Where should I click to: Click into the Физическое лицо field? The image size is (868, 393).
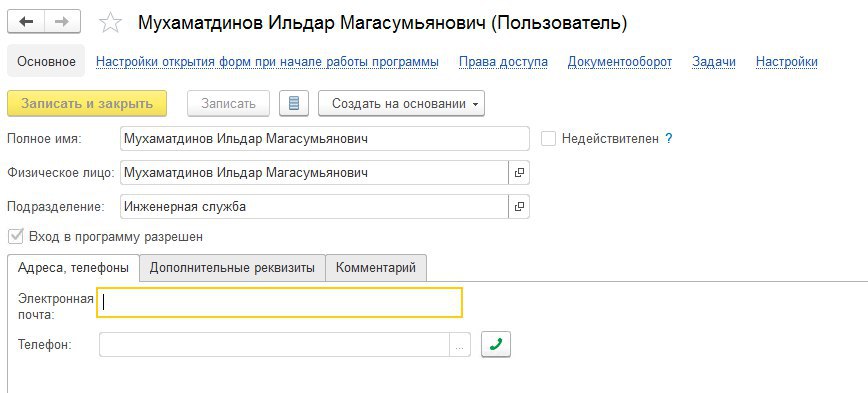tap(314, 173)
